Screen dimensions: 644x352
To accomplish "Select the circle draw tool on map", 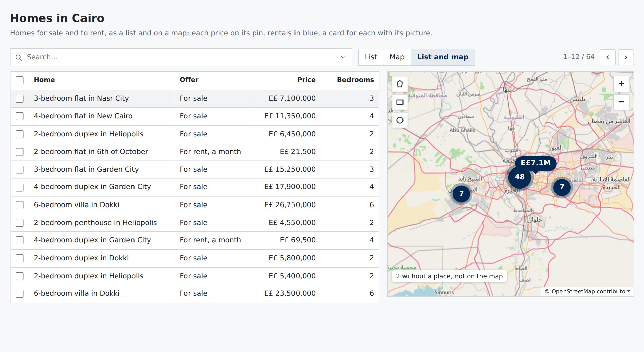I will coord(400,120).
